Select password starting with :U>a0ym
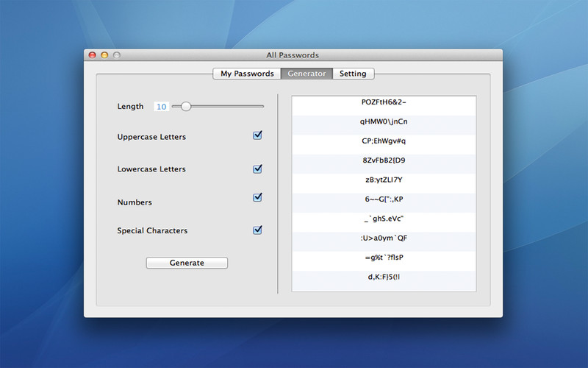This screenshot has width=588, height=368. click(x=384, y=242)
